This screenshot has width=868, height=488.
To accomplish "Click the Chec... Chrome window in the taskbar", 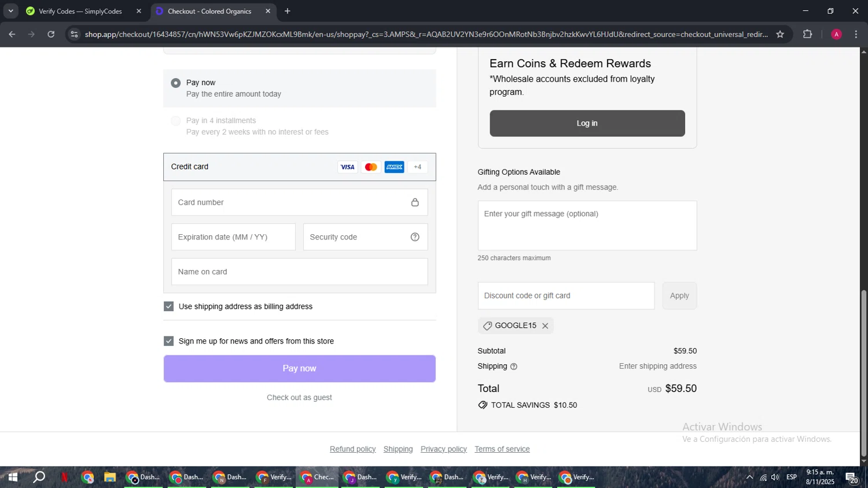I will pyautogui.click(x=317, y=478).
